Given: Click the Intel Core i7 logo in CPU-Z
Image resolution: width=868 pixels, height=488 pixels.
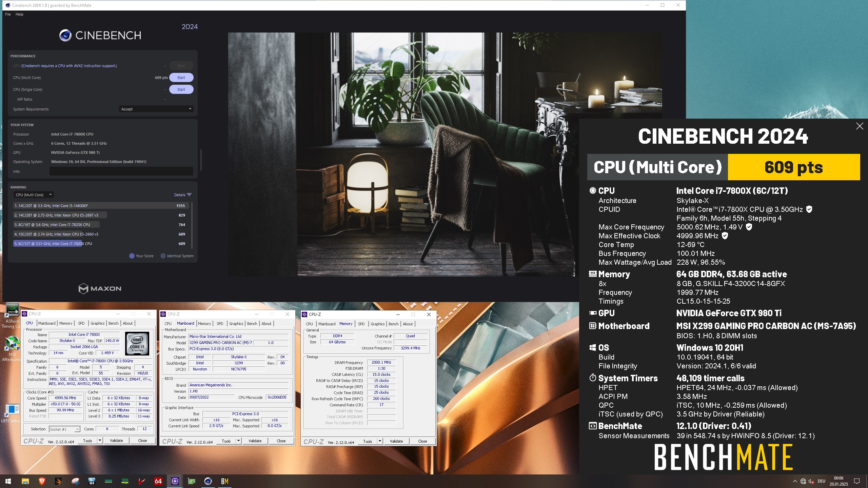Looking at the screenshot, I should tap(137, 343).
